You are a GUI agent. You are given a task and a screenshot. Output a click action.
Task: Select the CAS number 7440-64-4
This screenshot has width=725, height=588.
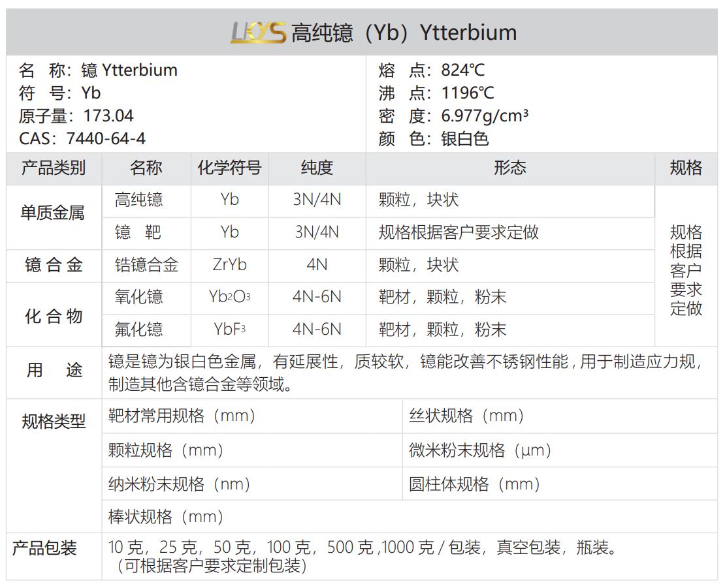(x=106, y=138)
